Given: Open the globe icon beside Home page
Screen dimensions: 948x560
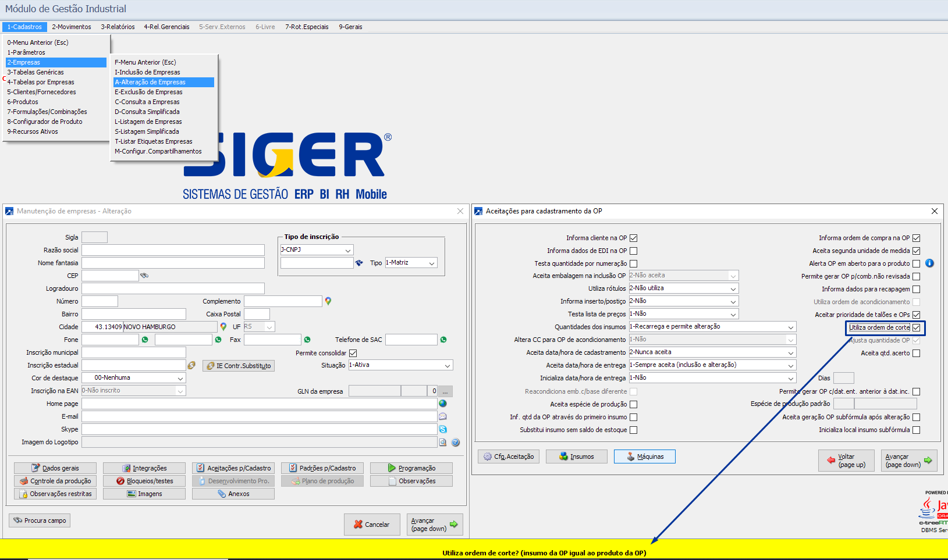Looking at the screenshot, I should 443,404.
